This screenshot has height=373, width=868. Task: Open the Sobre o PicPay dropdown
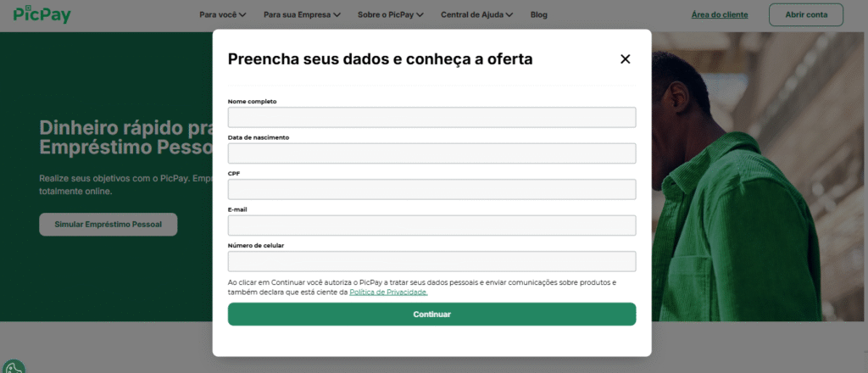point(390,14)
